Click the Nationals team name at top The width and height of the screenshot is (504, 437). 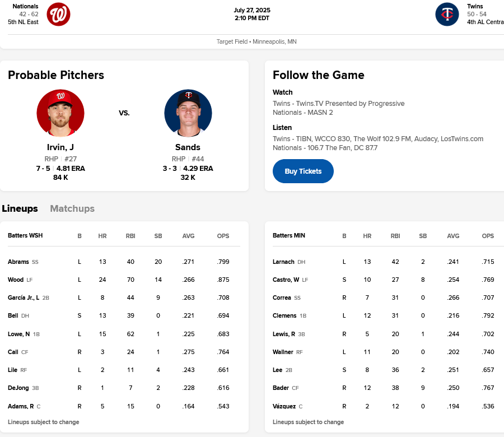pyautogui.click(x=25, y=7)
